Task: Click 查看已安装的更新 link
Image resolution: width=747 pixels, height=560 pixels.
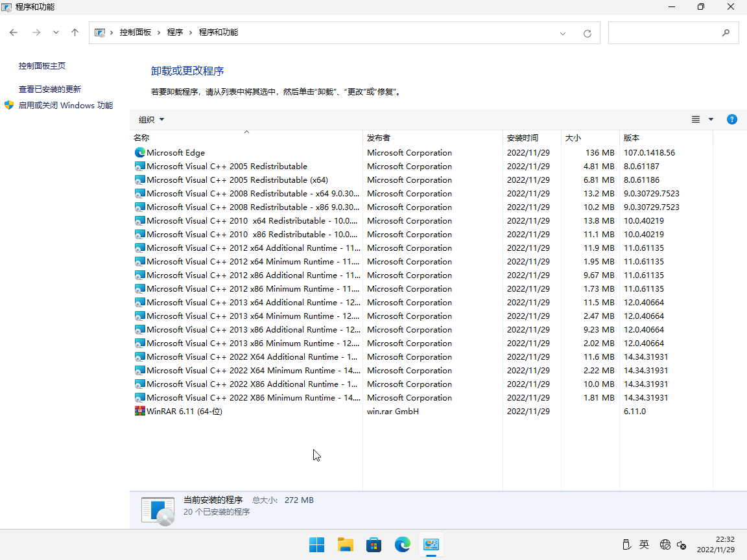Action: [50, 89]
